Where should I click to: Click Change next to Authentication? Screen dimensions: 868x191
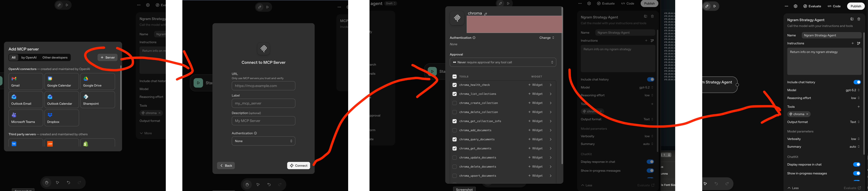546,38
